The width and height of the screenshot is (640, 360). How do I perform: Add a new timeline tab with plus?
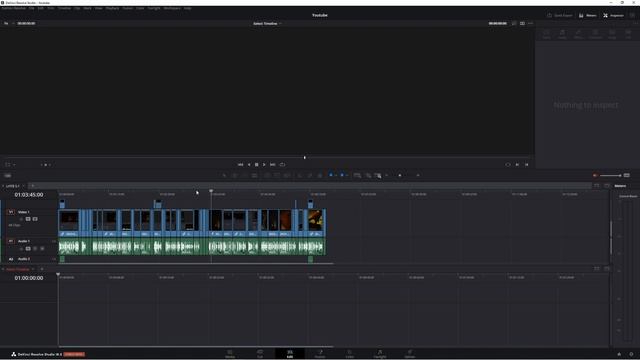pos(33,186)
